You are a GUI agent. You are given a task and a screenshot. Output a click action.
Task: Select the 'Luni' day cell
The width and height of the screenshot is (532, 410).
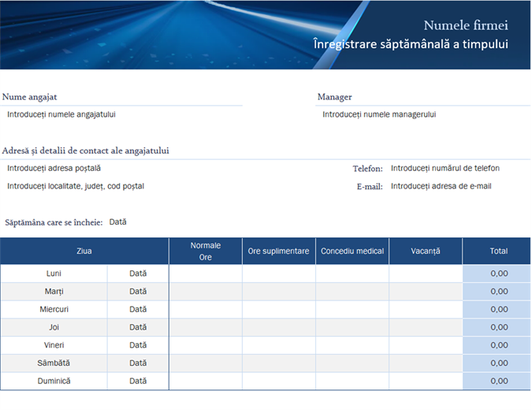[54, 274]
